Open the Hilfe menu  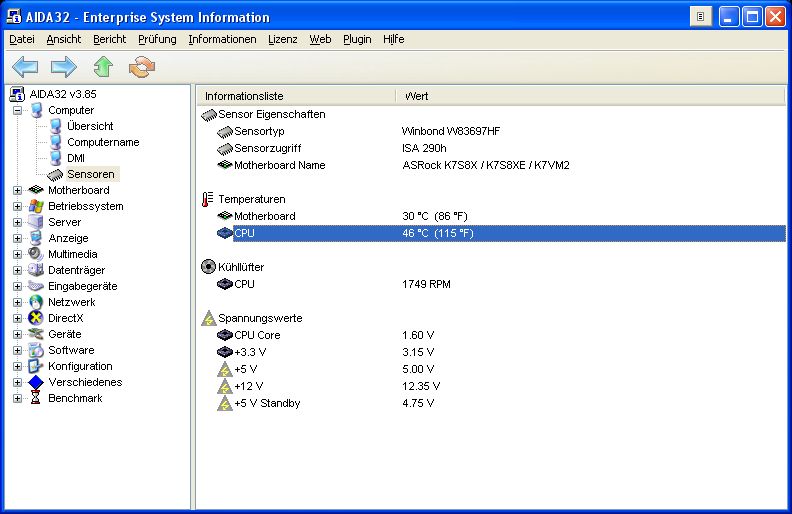coord(393,39)
